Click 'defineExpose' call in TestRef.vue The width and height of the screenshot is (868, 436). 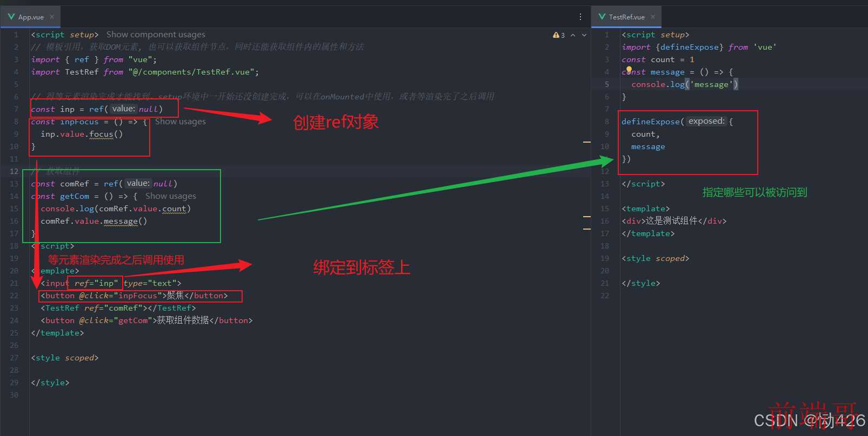click(x=651, y=122)
